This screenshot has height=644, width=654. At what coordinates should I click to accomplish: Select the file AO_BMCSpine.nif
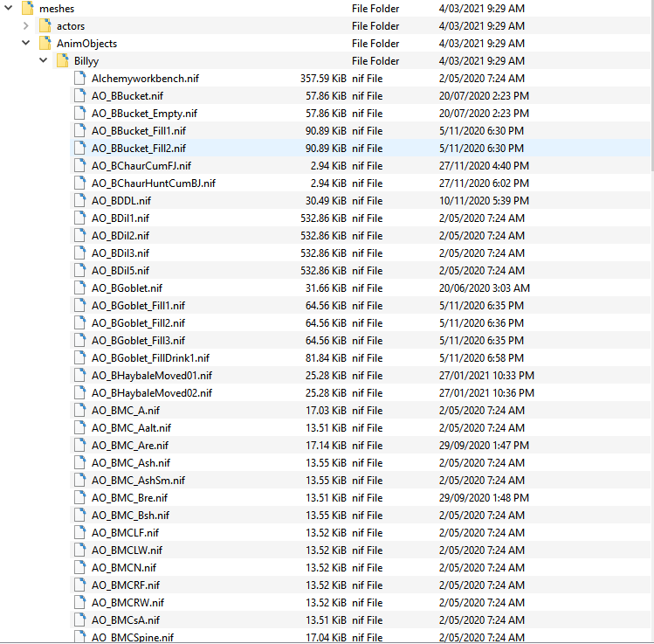[133, 637]
